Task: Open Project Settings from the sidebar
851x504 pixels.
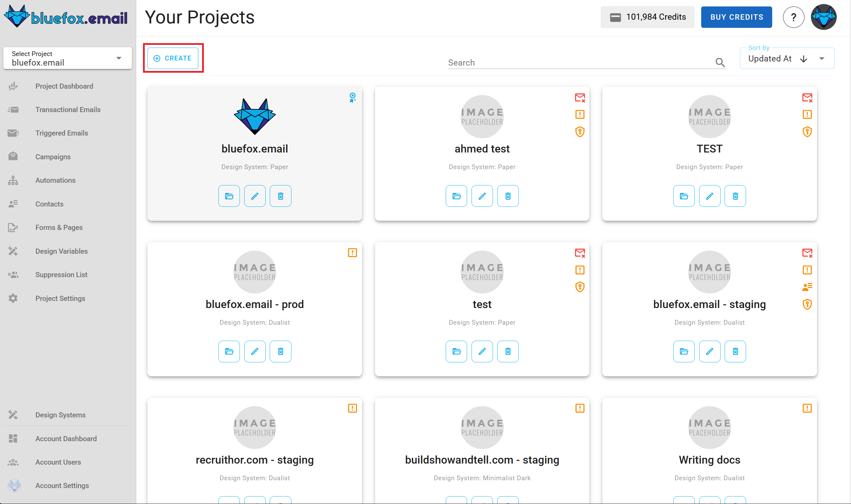Action: click(60, 298)
